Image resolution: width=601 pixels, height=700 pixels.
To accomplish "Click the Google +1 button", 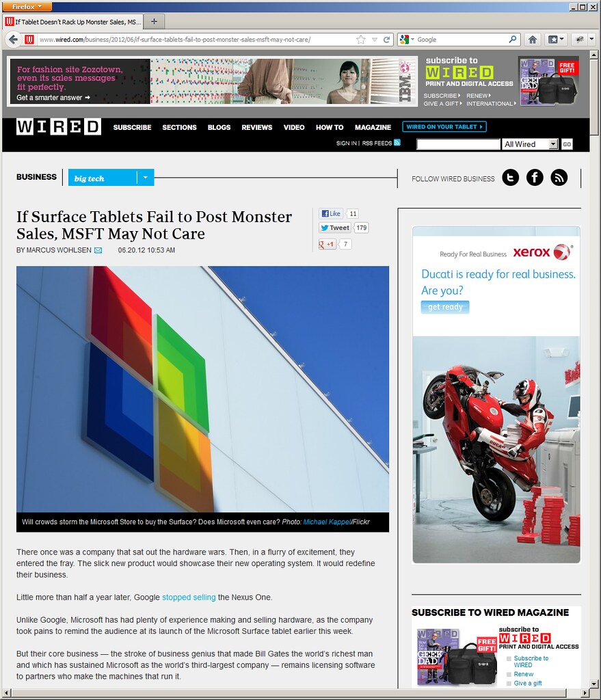I will click(x=326, y=244).
